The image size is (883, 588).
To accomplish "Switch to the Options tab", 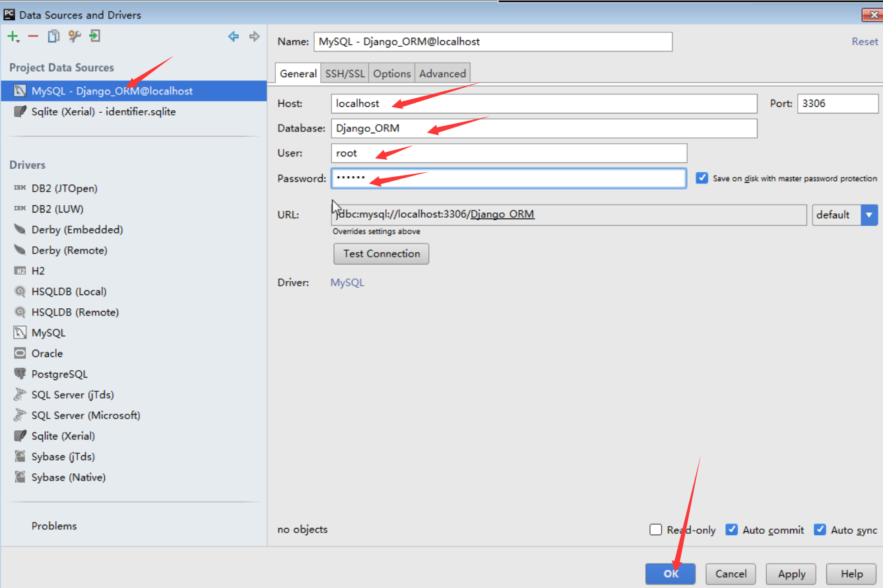I will click(x=392, y=73).
